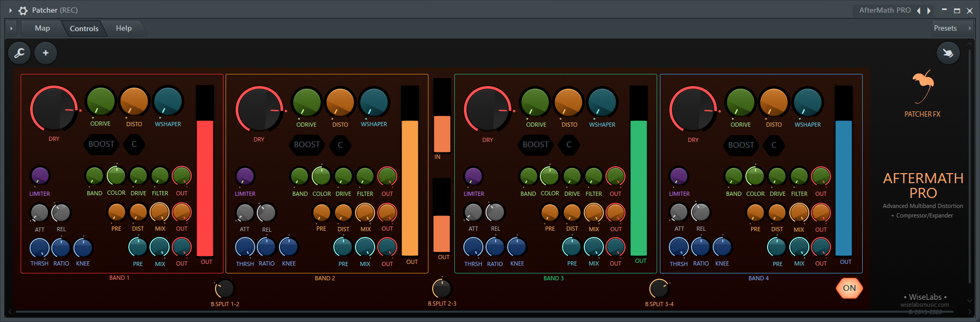The height and width of the screenshot is (322, 980).
Task: Click the Band 1 LIMITER knob
Action: coord(40,176)
